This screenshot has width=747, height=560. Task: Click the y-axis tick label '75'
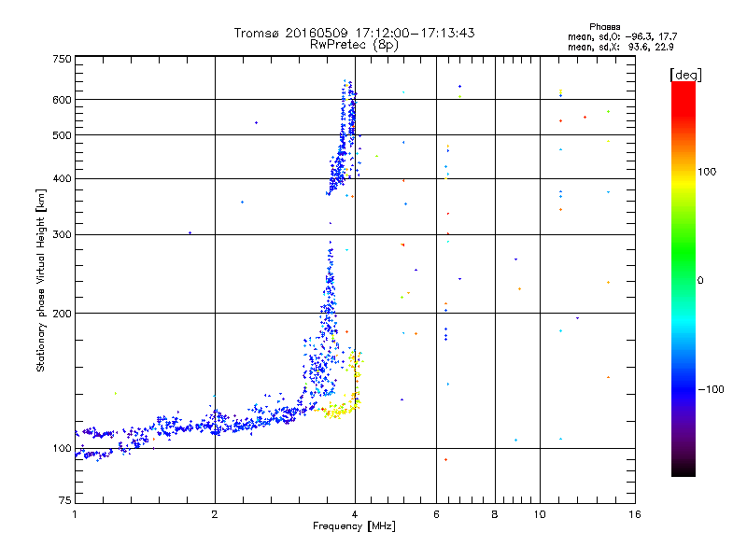(x=65, y=500)
